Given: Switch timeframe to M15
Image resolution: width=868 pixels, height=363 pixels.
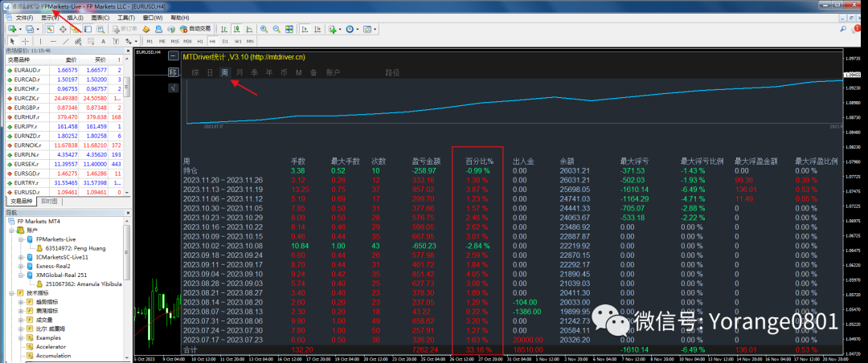Looking at the screenshot, I should (x=175, y=41).
